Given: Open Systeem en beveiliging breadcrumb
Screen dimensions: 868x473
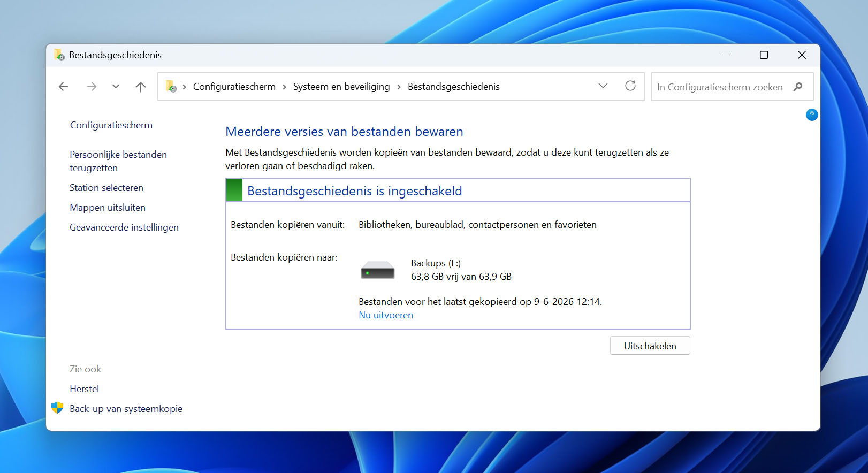Looking at the screenshot, I should point(341,87).
